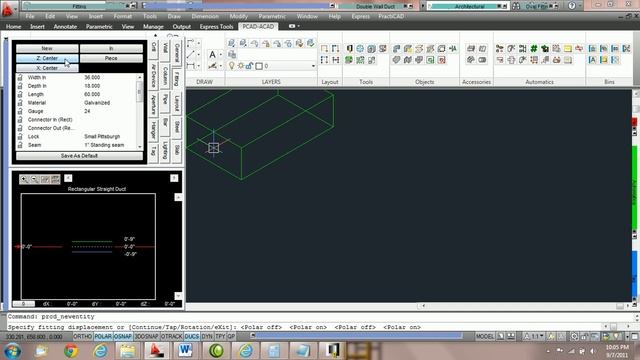
Task: Click the drawing area horizontal scrollbar
Action: tap(523, 306)
